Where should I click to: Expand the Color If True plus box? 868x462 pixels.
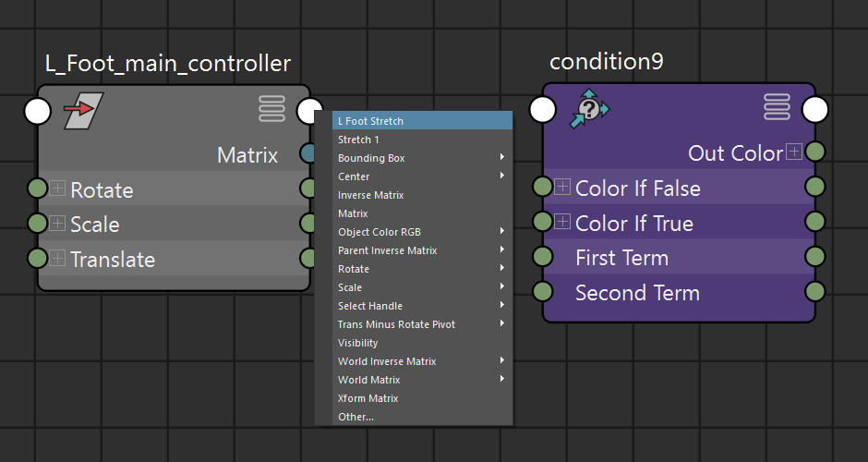point(562,221)
